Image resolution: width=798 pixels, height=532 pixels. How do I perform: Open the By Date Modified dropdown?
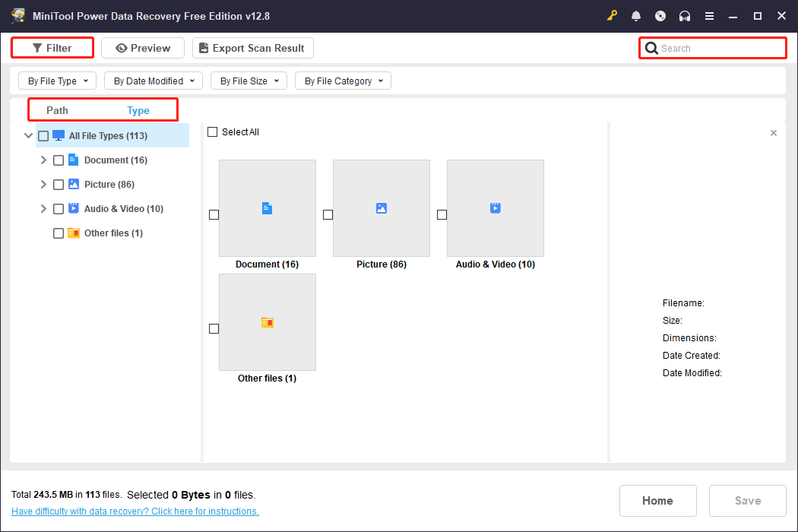153,81
